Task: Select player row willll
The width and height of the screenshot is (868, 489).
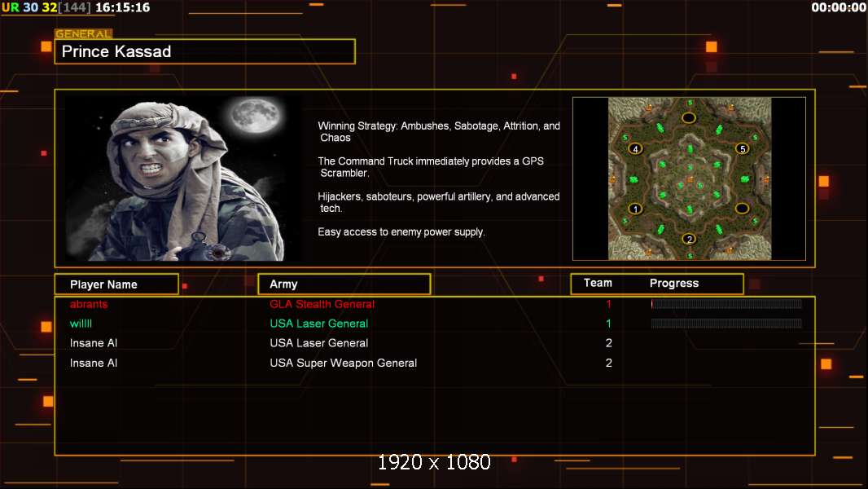Action: pyautogui.click(x=435, y=324)
